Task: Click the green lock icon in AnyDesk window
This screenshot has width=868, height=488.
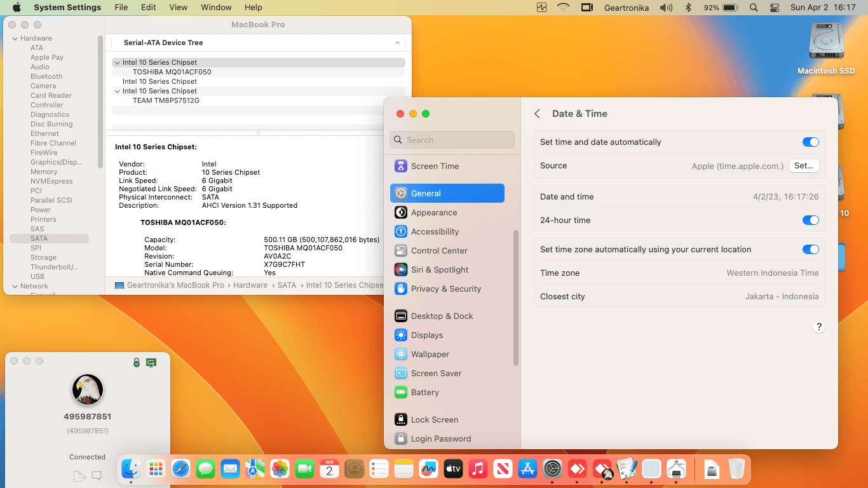Action: click(136, 362)
